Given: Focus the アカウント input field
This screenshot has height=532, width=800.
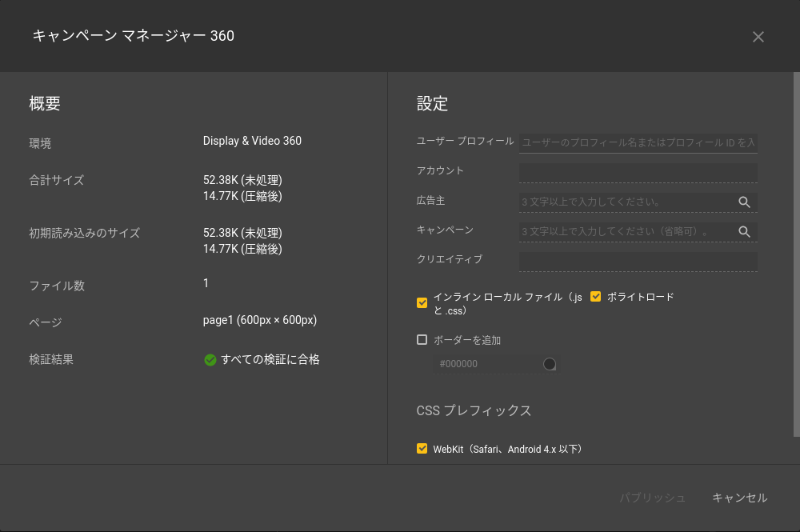Looking at the screenshot, I should (638, 173).
